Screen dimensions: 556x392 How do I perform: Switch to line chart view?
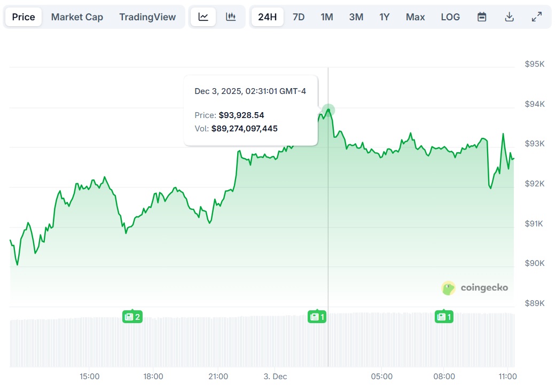[x=203, y=17]
